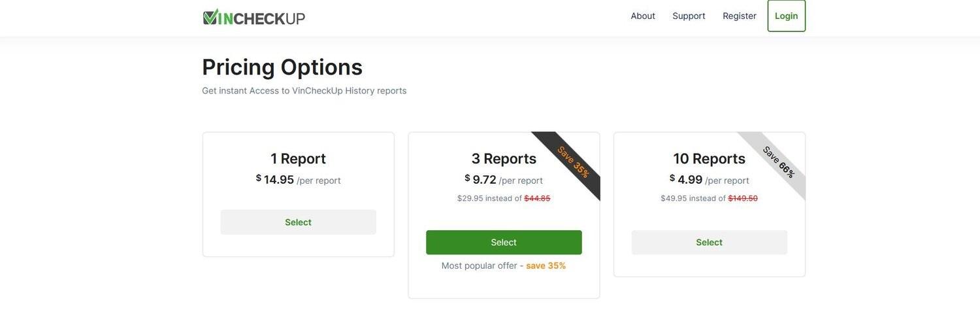Click the VinCheckUp logo
The width and height of the screenshot is (980, 327).
coord(254,17)
